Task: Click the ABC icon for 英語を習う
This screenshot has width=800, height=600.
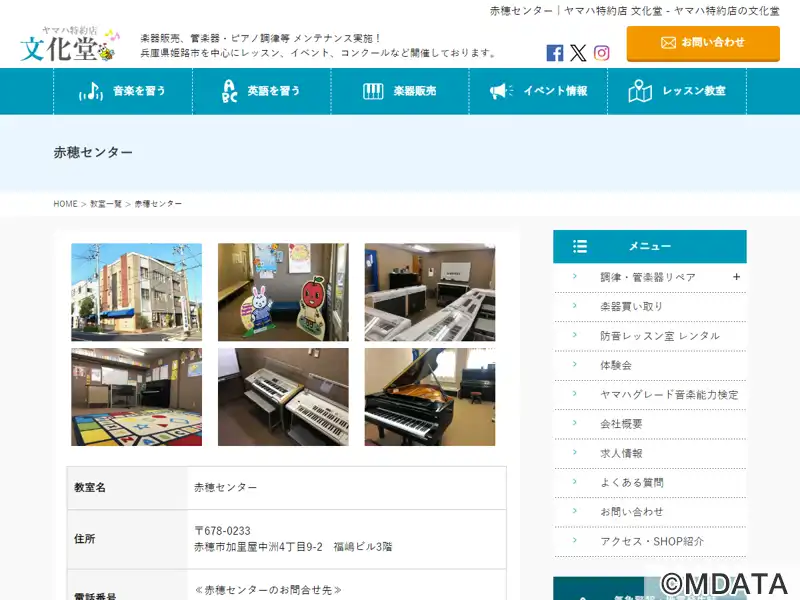Action: [230, 91]
